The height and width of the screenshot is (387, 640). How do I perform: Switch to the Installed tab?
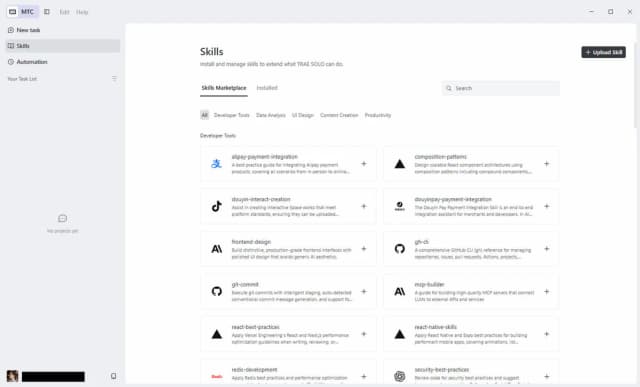point(267,88)
